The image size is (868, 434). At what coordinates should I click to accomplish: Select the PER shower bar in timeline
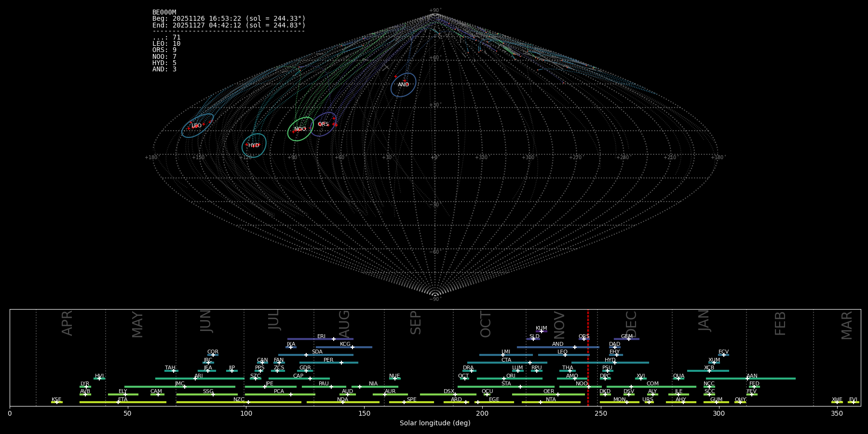pos(328,363)
